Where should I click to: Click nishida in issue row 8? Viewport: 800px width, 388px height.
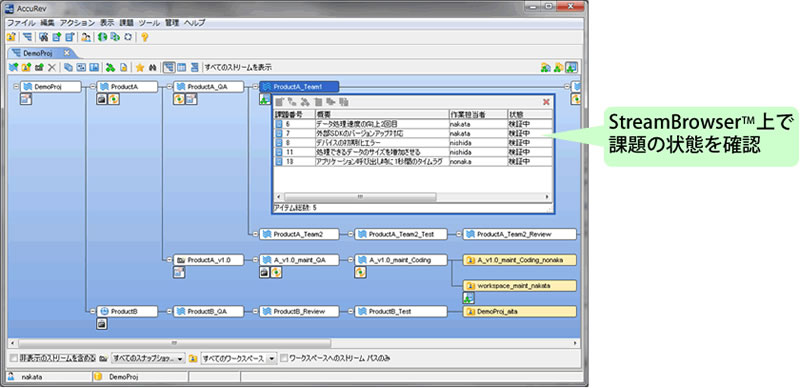coord(460,142)
